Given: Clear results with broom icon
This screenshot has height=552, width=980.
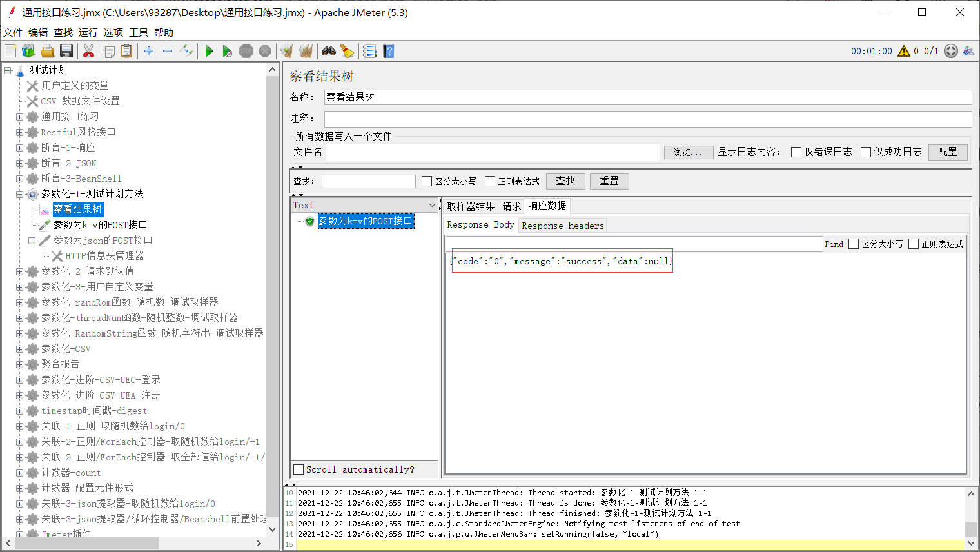Looking at the screenshot, I should point(287,51).
